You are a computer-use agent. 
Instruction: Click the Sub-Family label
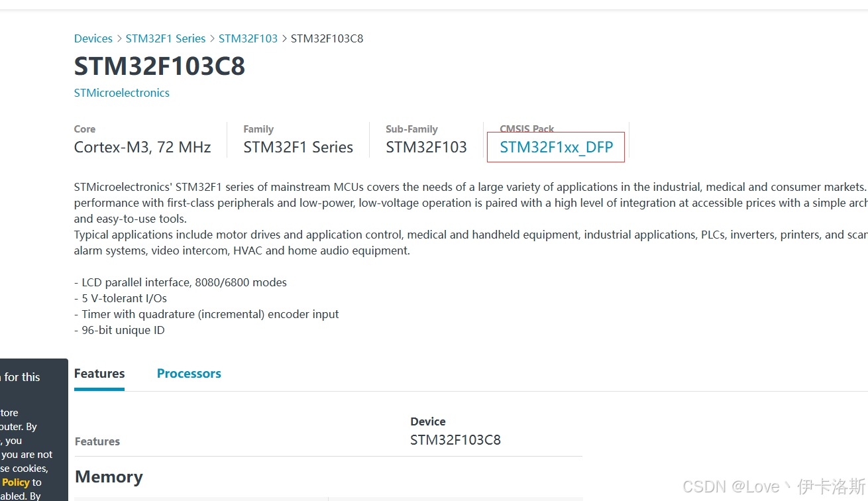point(411,129)
